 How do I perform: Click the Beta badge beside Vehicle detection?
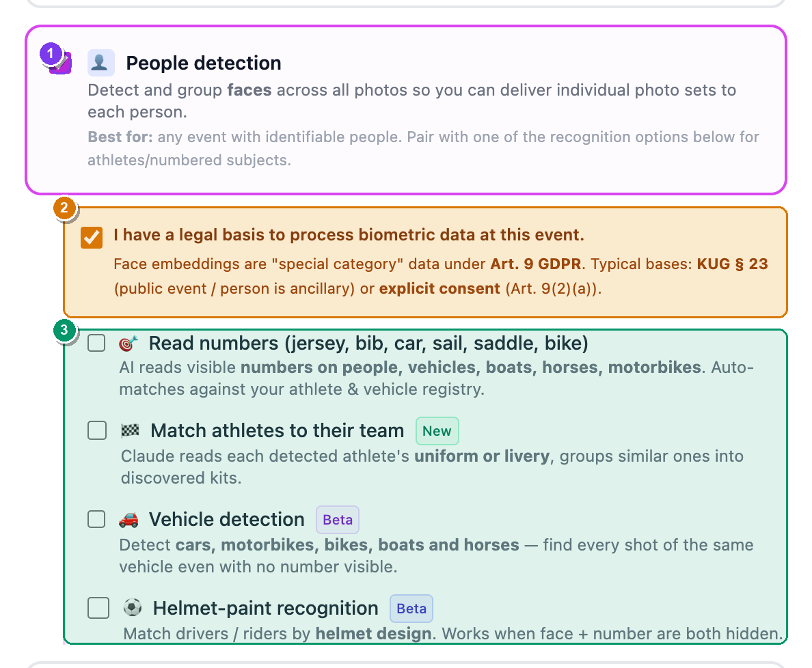click(x=338, y=520)
